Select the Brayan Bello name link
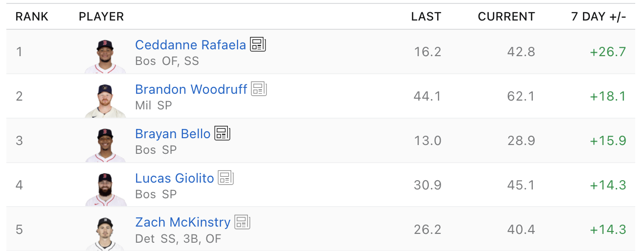 click(x=173, y=134)
